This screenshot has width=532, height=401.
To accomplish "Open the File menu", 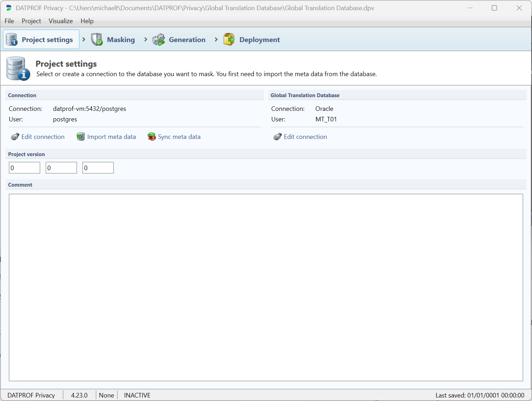I will (9, 21).
